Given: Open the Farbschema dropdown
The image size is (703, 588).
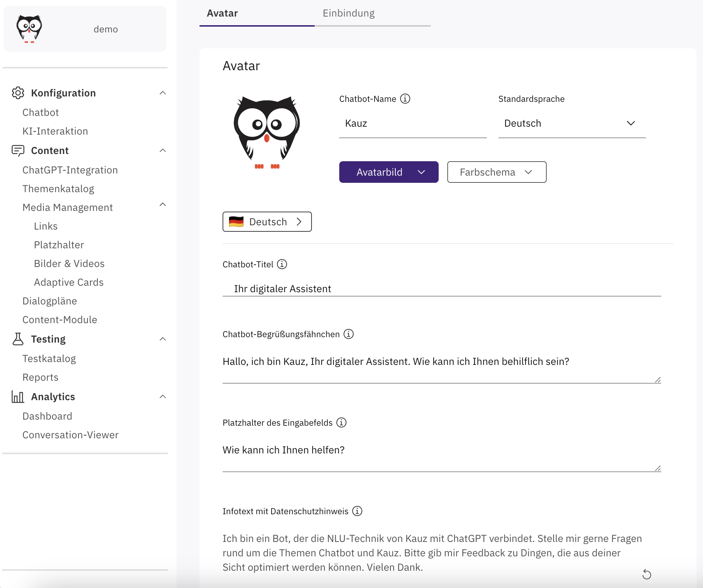Looking at the screenshot, I should (x=497, y=172).
